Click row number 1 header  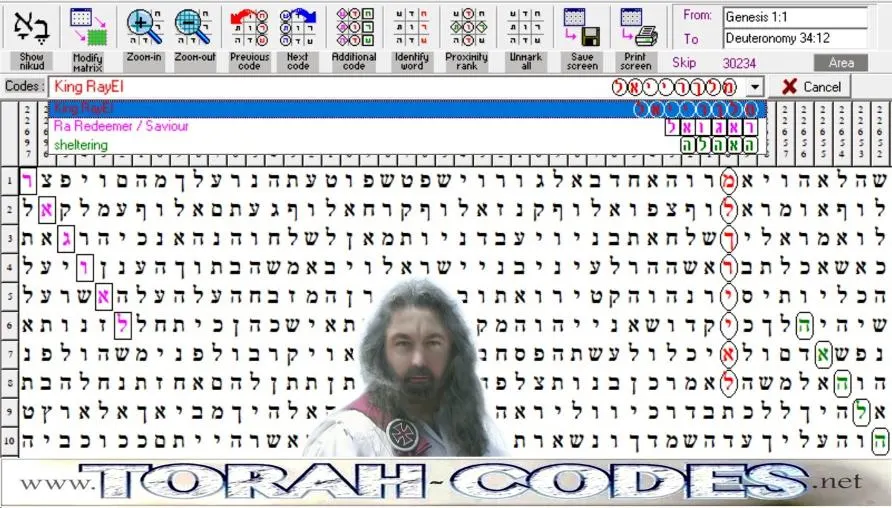click(x=10, y=181)
